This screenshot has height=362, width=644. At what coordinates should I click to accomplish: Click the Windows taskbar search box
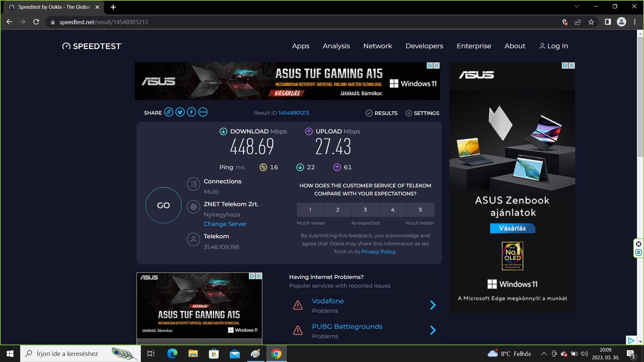click(x=80, y=354)
